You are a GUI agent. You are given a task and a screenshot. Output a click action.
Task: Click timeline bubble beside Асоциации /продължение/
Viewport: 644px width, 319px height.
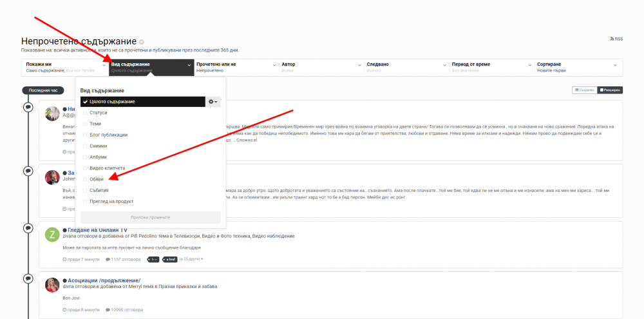28,278
